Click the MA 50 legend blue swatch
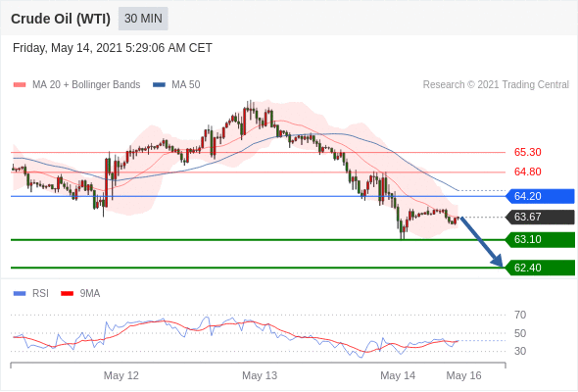The height and width of the screenshot is (392, 578). 159,85
